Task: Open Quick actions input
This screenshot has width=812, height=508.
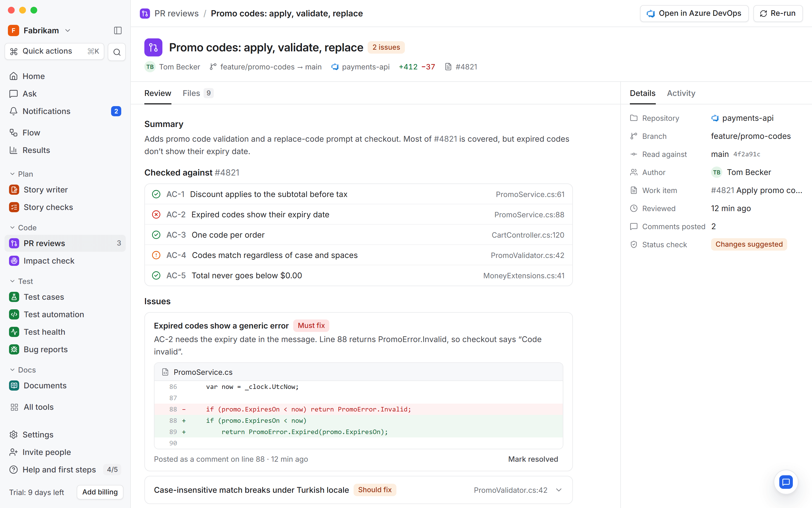Action: (55, 51)
